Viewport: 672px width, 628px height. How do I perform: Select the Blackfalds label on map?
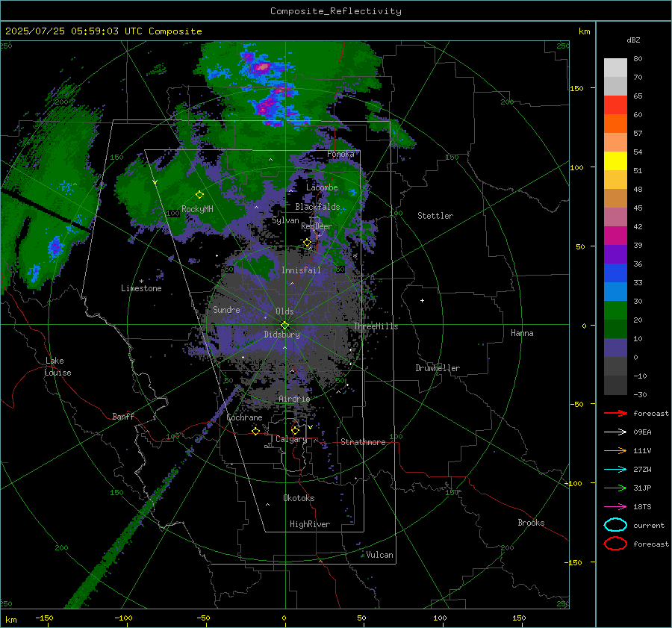pos(317,207)
